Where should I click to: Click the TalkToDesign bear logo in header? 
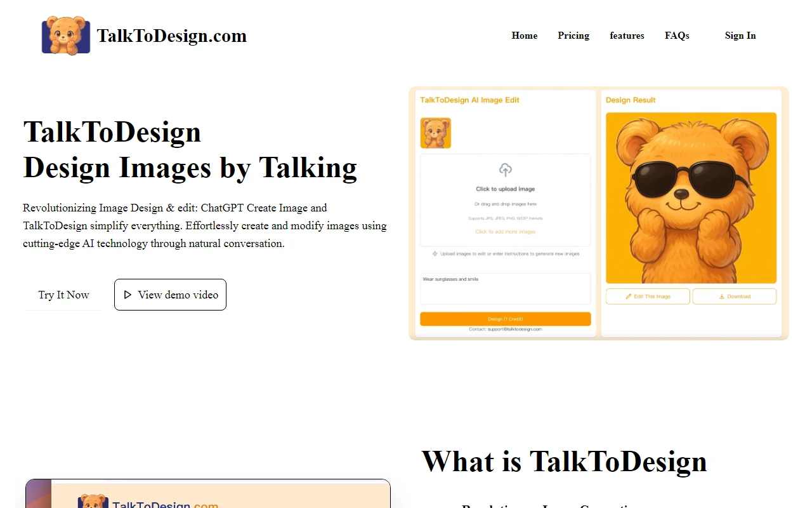66,36
